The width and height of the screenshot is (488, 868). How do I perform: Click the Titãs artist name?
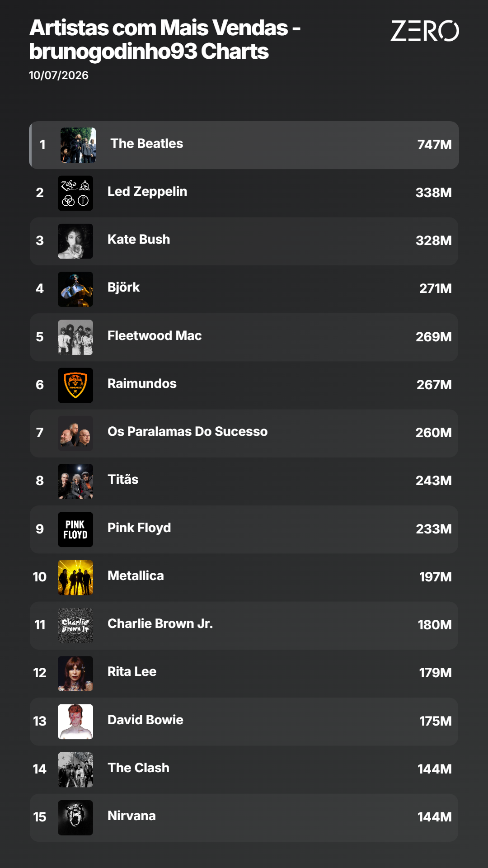123,479
